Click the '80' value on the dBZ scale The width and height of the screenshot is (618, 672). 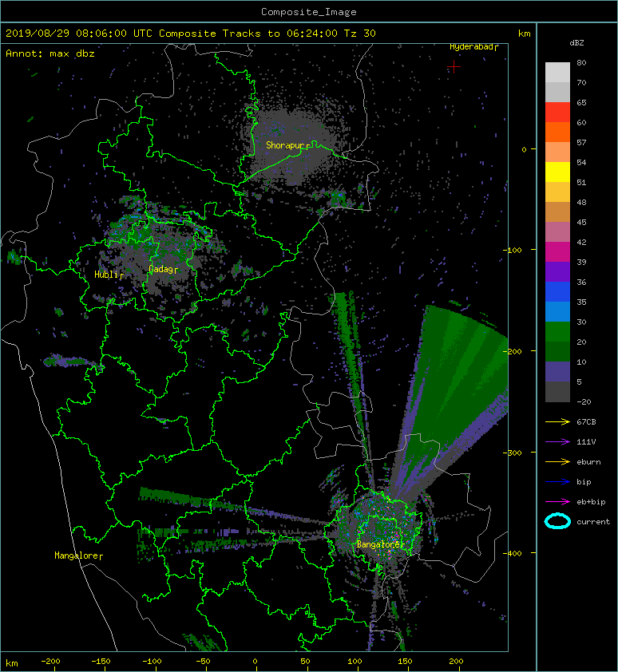click(x=581, y=62)
